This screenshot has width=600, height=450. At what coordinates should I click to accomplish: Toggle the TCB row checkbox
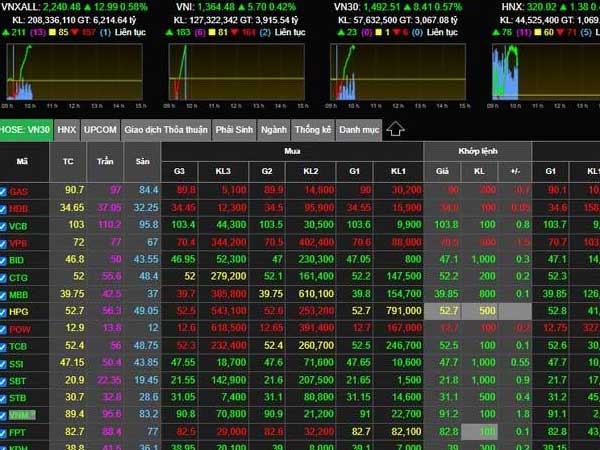[x=3, y=347]
